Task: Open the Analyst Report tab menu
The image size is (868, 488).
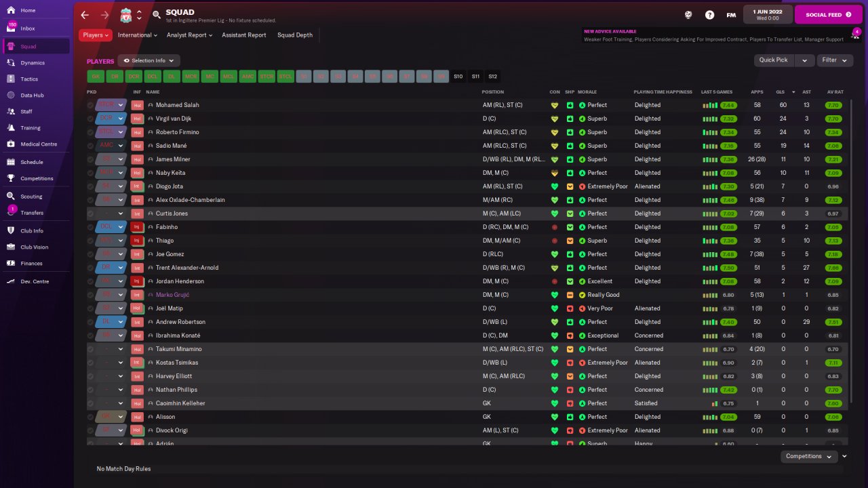Action: [x=189, y=35]
